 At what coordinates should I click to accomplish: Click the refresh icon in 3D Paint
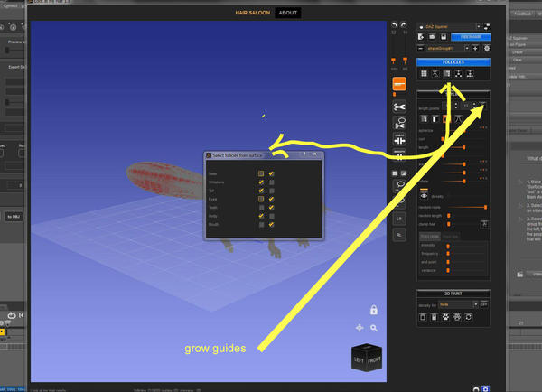pos(468,317)
